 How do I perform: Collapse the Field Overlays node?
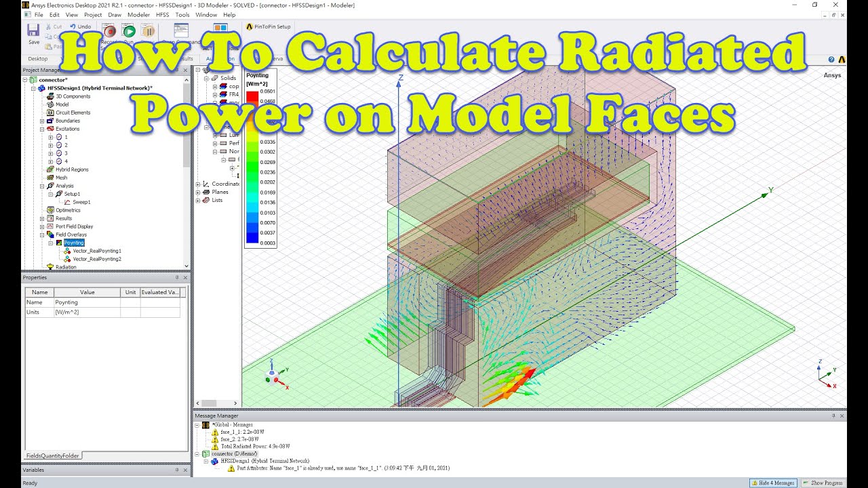tap(42, 235)
